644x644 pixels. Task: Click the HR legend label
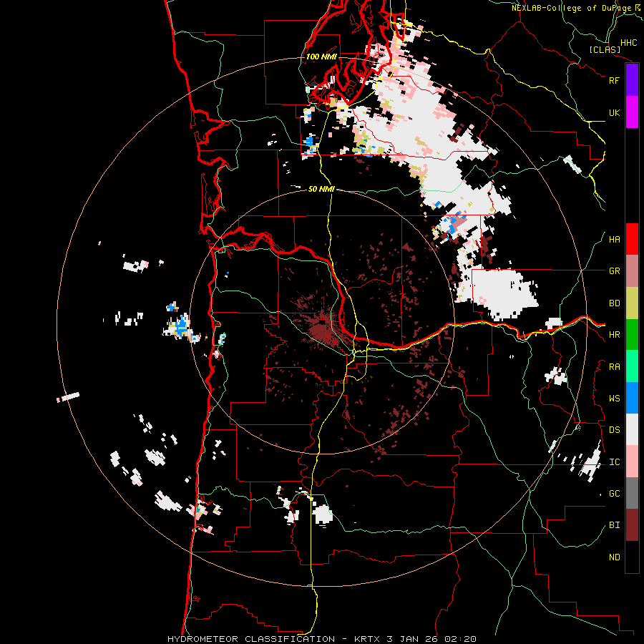coord(614,335)
